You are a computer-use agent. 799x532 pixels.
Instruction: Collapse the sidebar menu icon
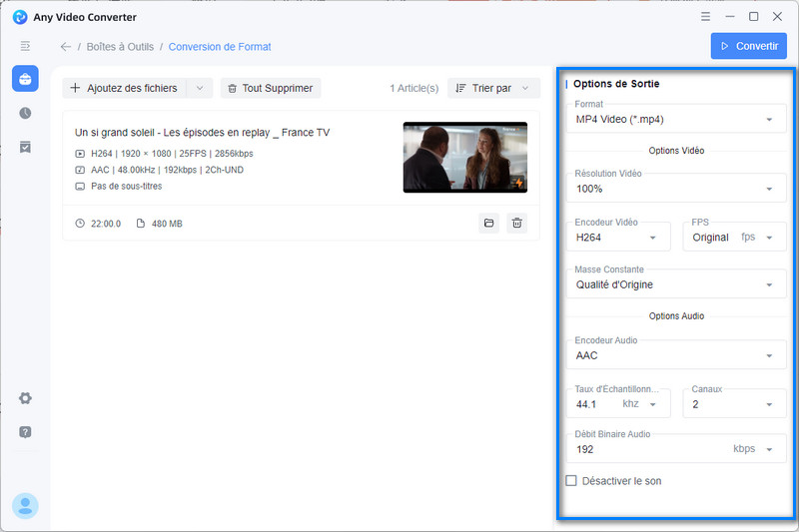(25, 46)
